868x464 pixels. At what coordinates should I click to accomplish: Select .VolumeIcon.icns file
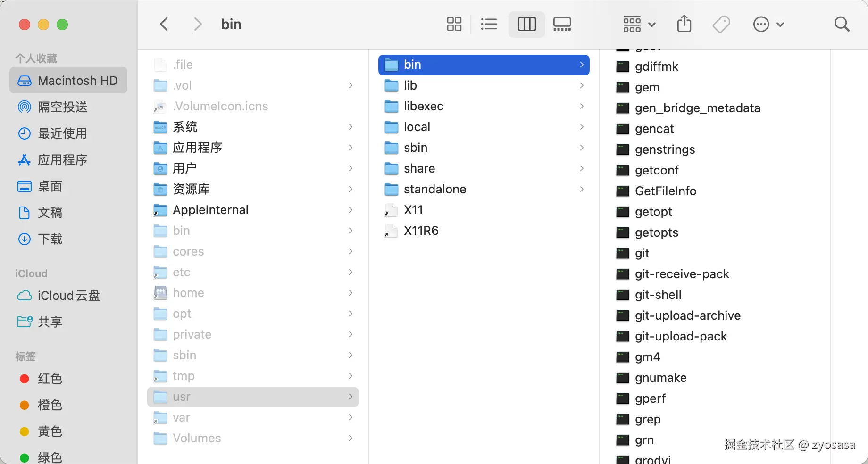pyautogui.click(x=253, y=106)
